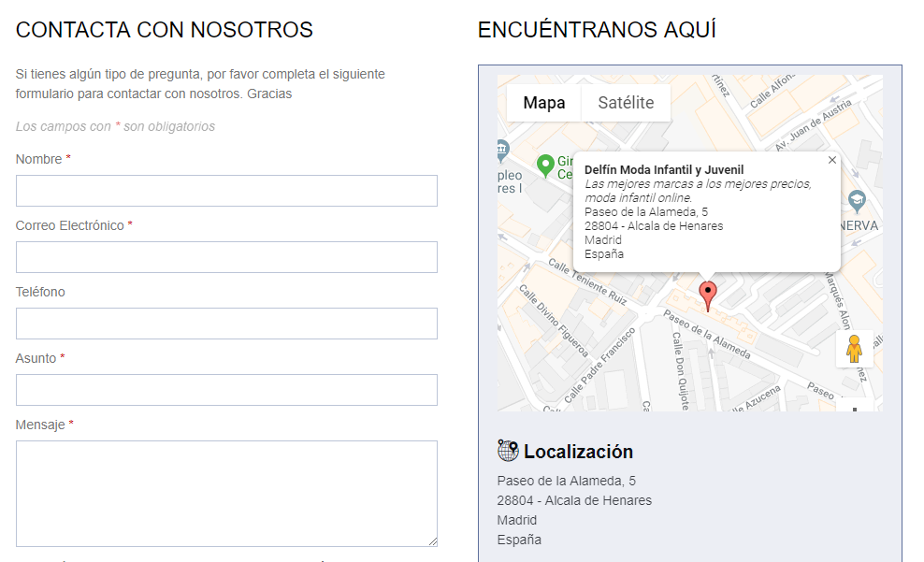
Task: Select the Street View pegman icon
Action: coord(854,349)
